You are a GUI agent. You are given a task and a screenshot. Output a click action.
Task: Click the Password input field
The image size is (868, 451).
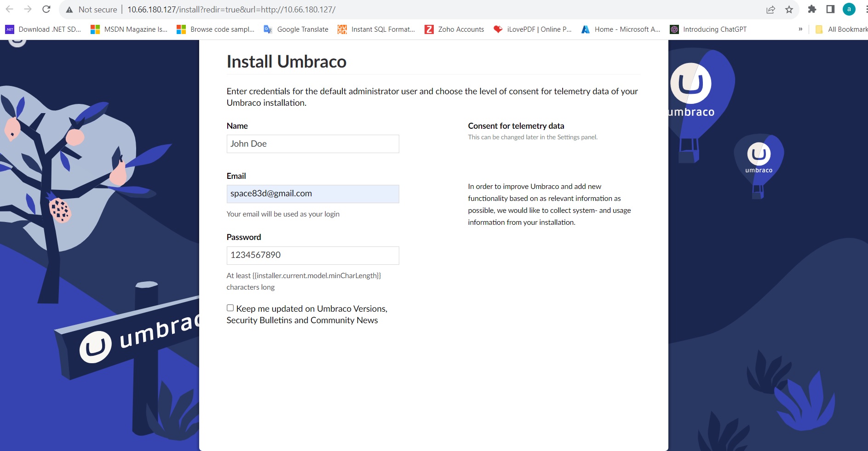coord(313,256)
